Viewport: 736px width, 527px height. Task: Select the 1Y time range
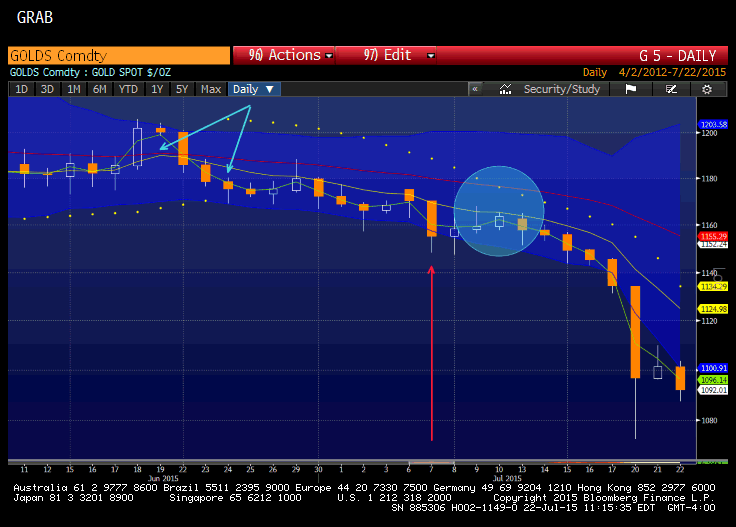click(157, 89)
